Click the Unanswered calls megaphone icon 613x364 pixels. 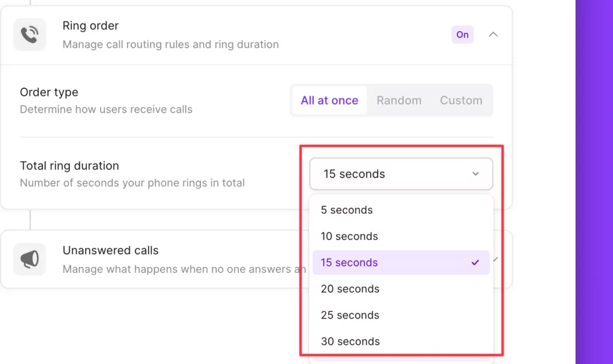click(x=29, y=259)
